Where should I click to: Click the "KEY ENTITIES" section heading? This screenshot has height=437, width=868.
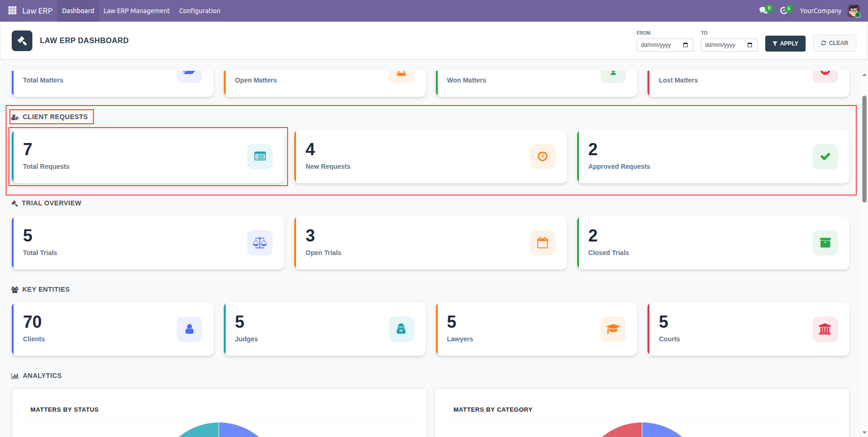click(x=46, y=289)
